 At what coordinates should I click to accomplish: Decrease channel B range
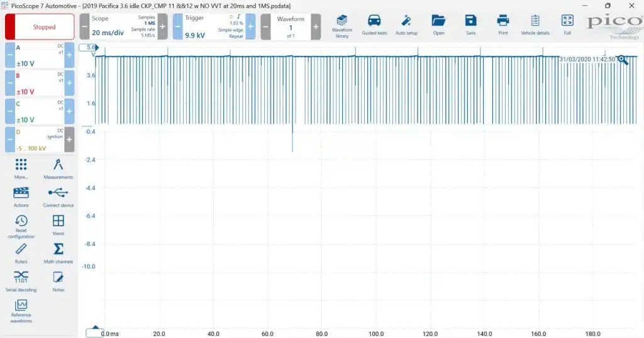[x=10, y=84]
